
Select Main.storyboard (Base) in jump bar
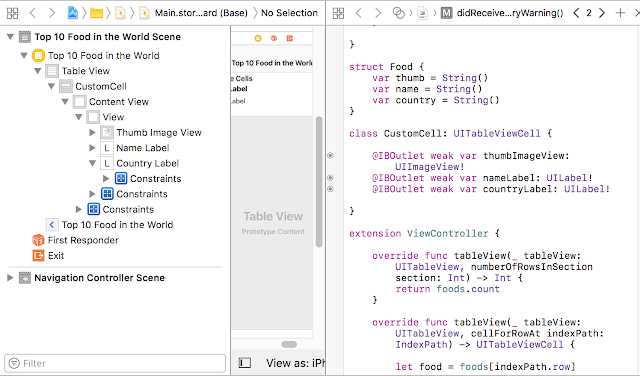point(201,13)
